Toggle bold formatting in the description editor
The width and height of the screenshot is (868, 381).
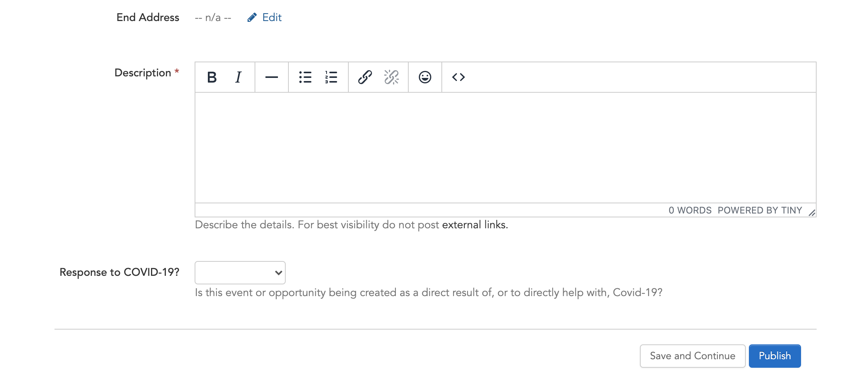[212, 77]
